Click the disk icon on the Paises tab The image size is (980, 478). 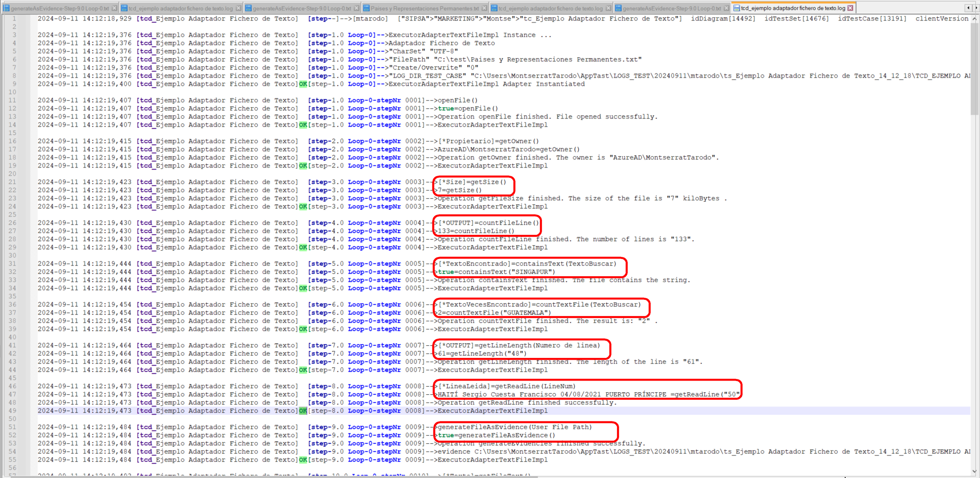(x=366, y=8)
